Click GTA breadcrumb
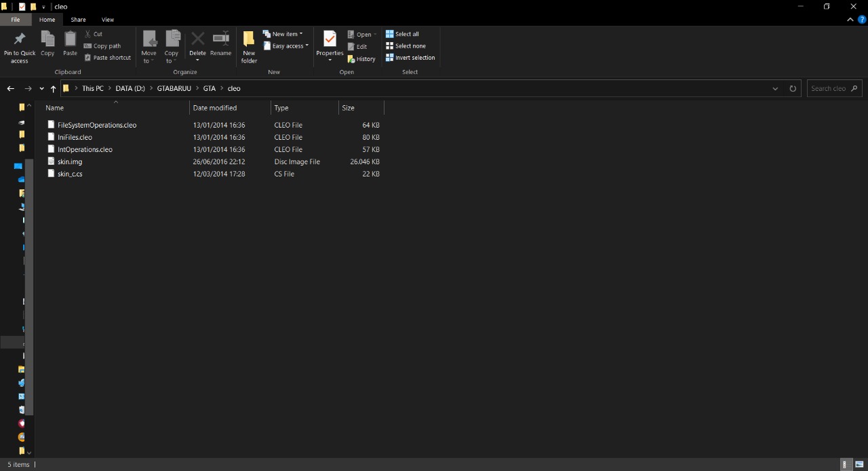The image size is (868, 471). pyautogui.click(x=209, y=88)
